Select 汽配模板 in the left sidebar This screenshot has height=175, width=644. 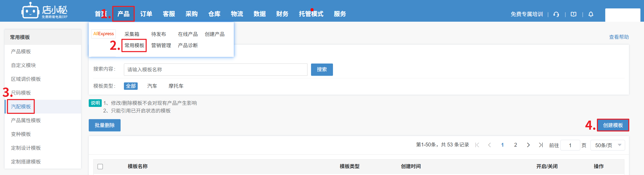coord(21,107)
